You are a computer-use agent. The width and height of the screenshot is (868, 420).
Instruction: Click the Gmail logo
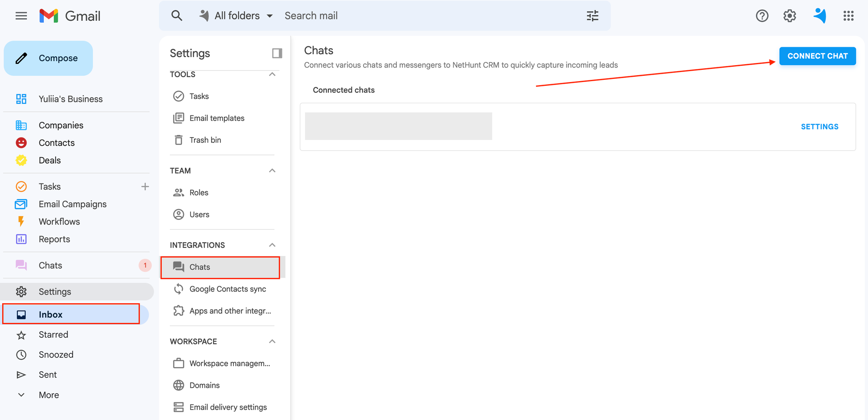click(x=70, y=16)
